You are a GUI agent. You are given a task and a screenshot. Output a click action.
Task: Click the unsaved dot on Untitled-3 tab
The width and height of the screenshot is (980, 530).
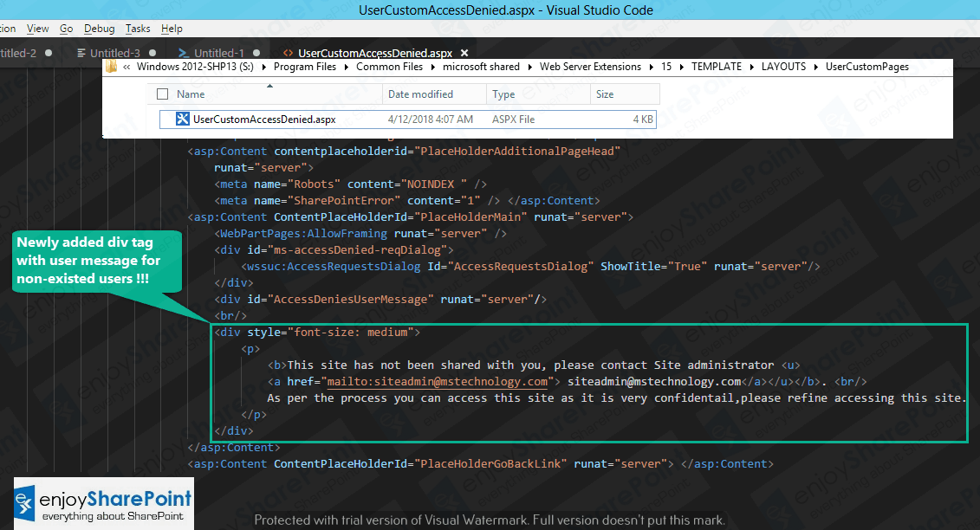(x=153, y=53)
